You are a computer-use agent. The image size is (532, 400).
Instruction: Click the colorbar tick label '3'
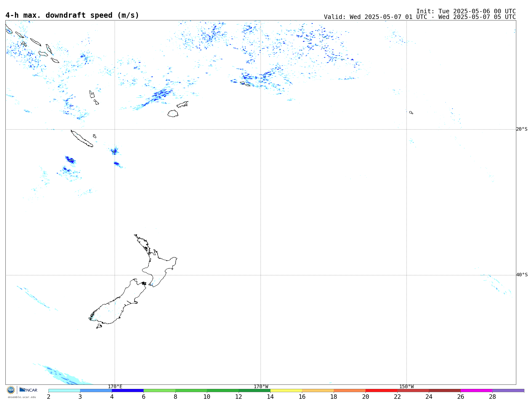coord(80,397)
